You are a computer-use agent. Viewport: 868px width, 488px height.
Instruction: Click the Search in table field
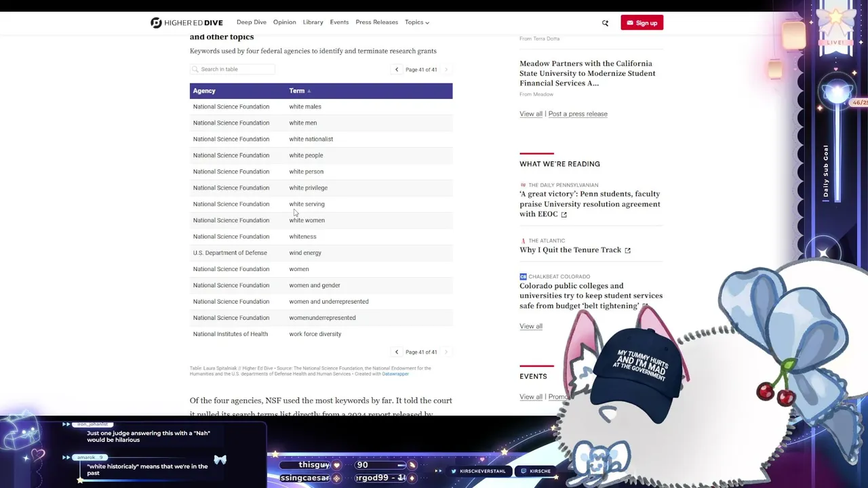[233, 69]
